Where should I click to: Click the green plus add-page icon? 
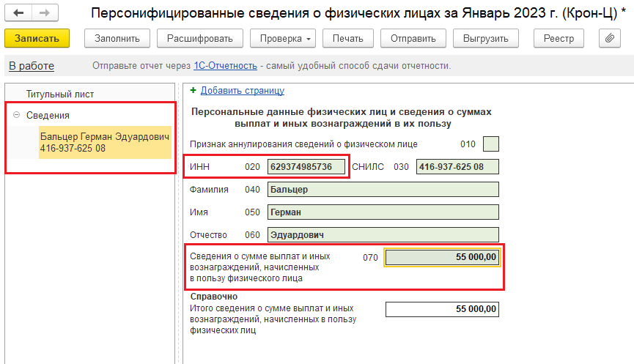coord(193,91)
